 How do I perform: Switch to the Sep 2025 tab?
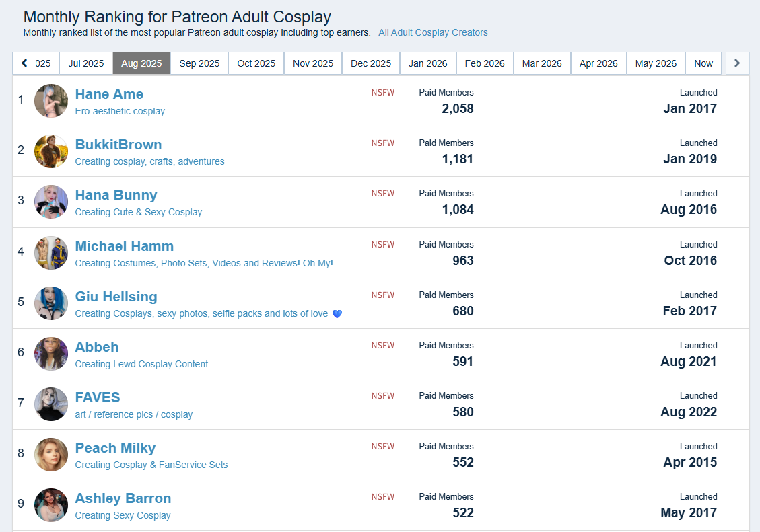[x=199, y=63]
